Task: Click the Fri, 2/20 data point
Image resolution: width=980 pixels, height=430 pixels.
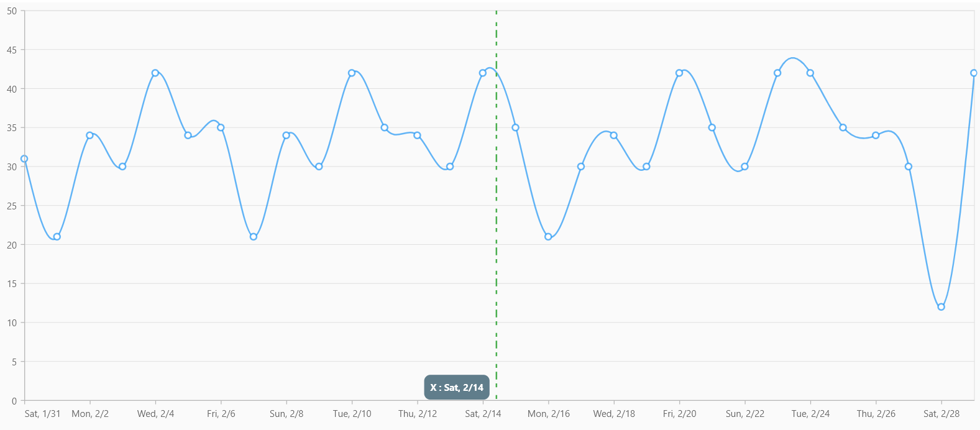Action: [679, 73]
